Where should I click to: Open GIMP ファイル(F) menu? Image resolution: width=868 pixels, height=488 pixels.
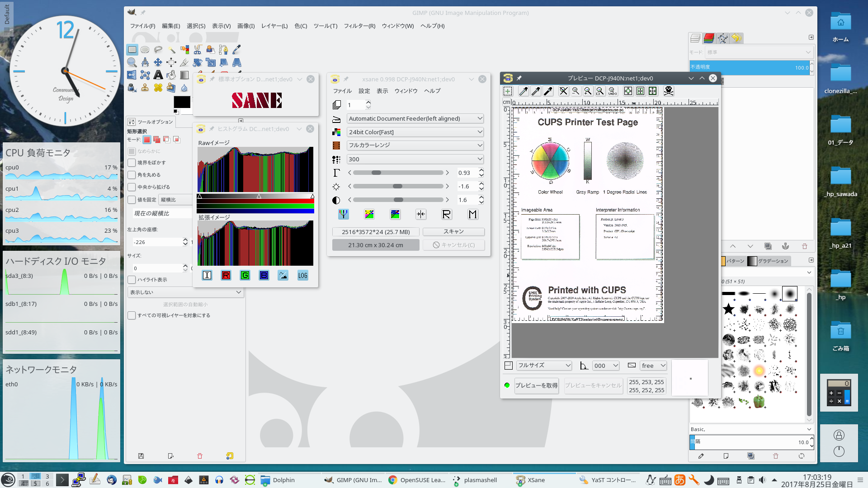coord(142,26)
